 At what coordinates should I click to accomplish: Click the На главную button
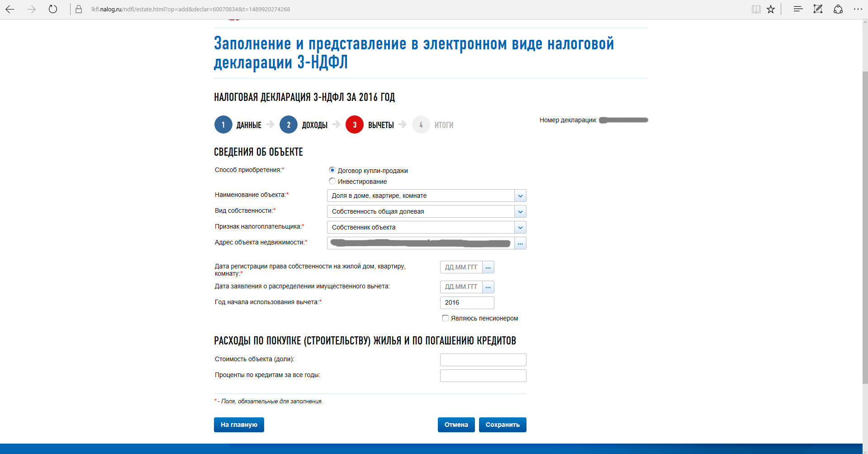239,425
